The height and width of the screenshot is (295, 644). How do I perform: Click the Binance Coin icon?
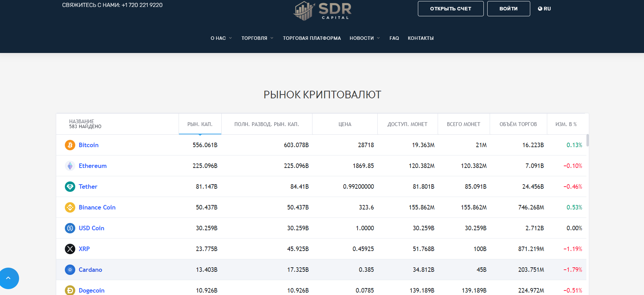click(70, 207)
